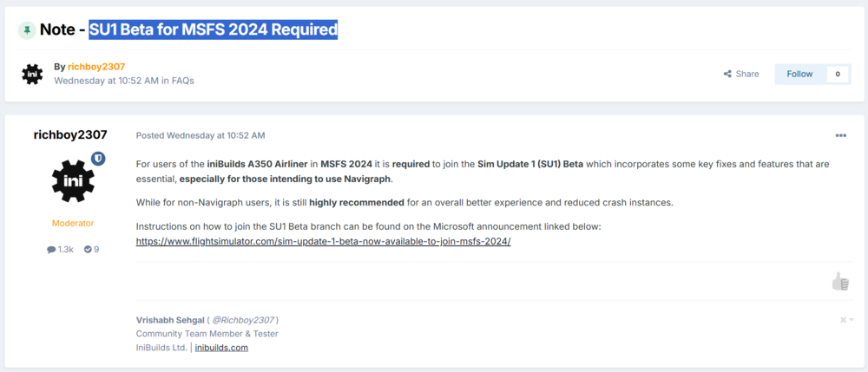The width and height of the screenshot is (868, 372).
Task: Click the follower count showing 0
Action: click(838, 74)
